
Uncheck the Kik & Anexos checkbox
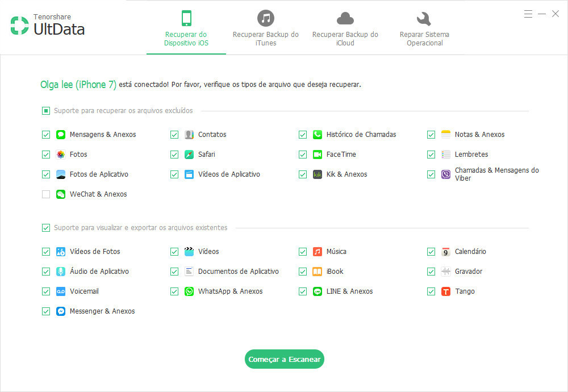pyautogui.click(x=303, y=174)
